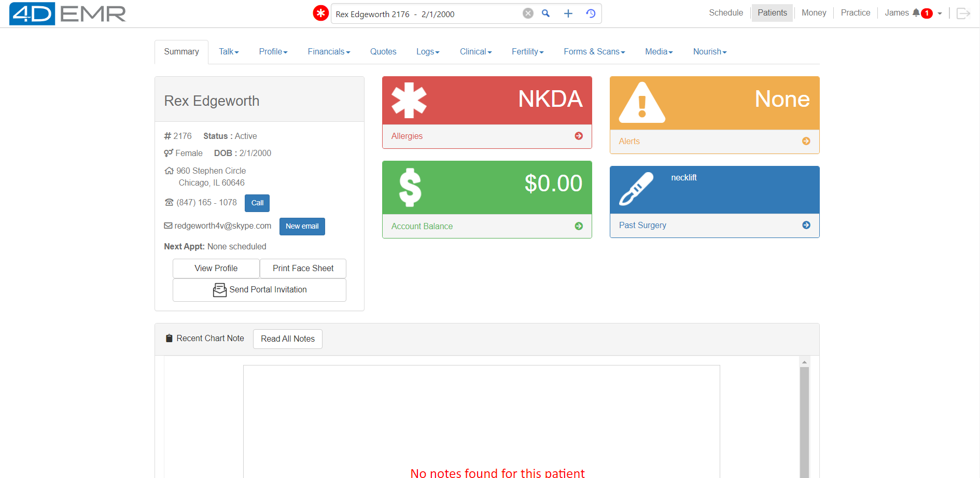This screenshot has height=478, width=980.
Task: Click the plus icon to add a patient
Action: click(x=568, y=13)
